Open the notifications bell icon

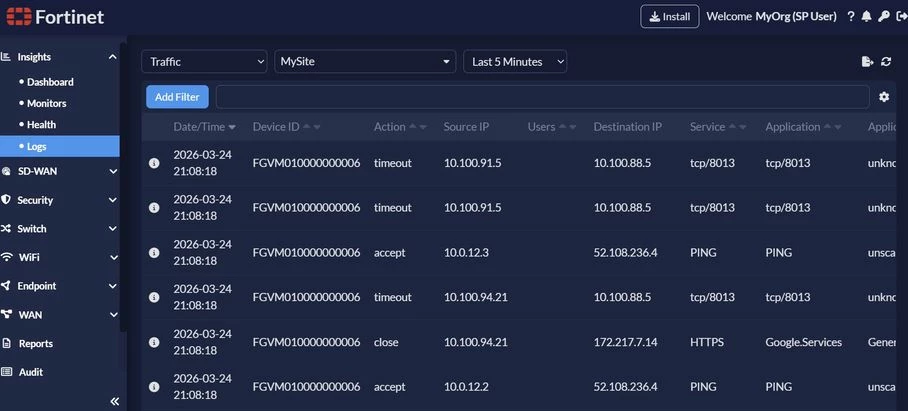point(866,17)
